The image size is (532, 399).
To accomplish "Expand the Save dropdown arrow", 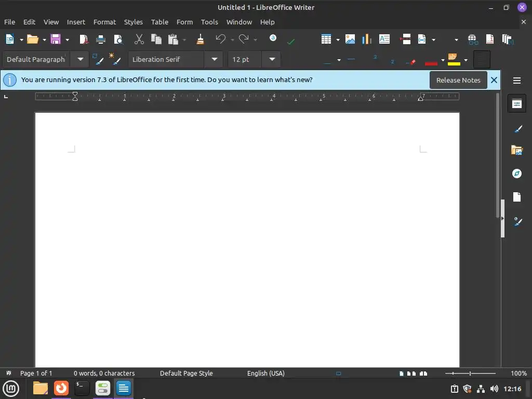I will click(x=67, y=40).
